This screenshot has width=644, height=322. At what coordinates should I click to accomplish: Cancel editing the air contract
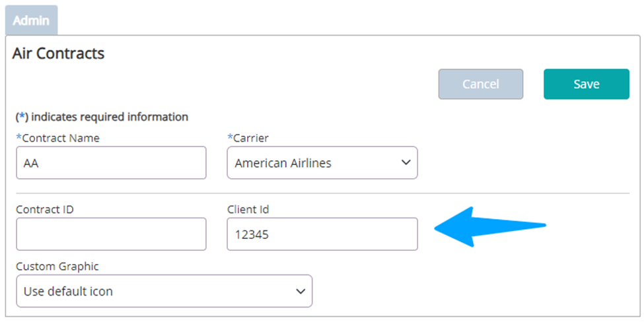pos(481,84)
